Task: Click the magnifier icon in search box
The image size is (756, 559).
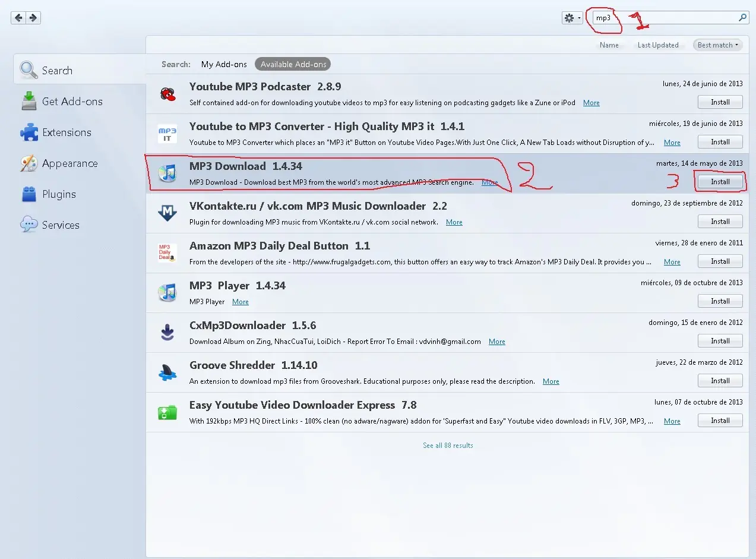Action: (x=742, y=18)
